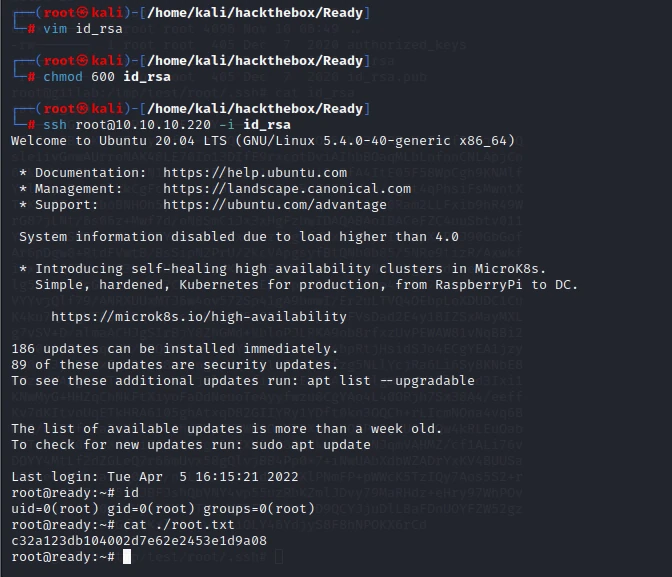Click the ubuntu.com/advantage support URL
Screen dimensions: 672x577
tap(275, 205)
